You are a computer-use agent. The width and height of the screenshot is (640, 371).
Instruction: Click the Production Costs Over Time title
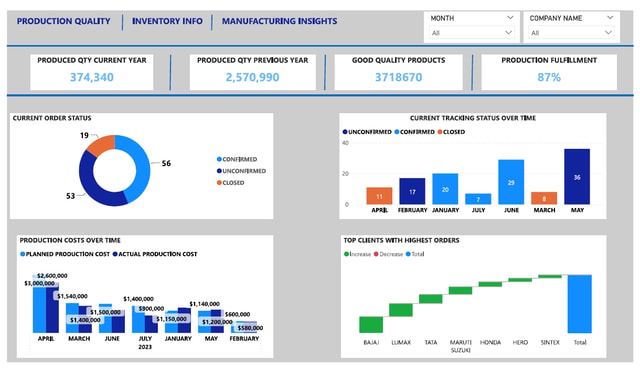coord(70,240)
